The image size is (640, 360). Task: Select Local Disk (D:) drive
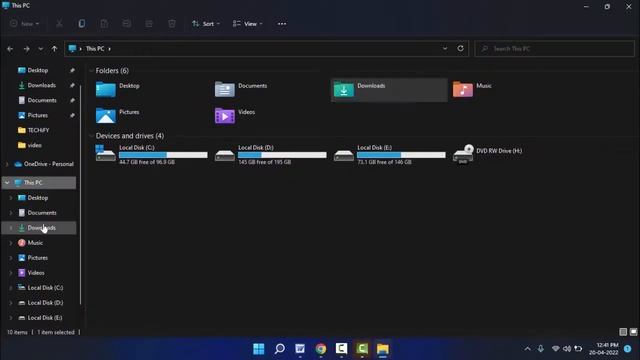271,155
